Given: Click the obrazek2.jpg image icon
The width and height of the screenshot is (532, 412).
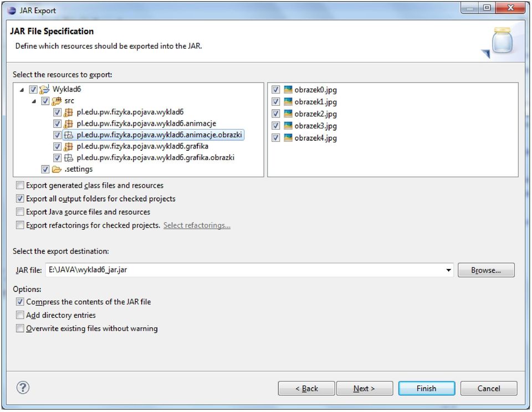Looking at the screenshot, I should point(288,114).
